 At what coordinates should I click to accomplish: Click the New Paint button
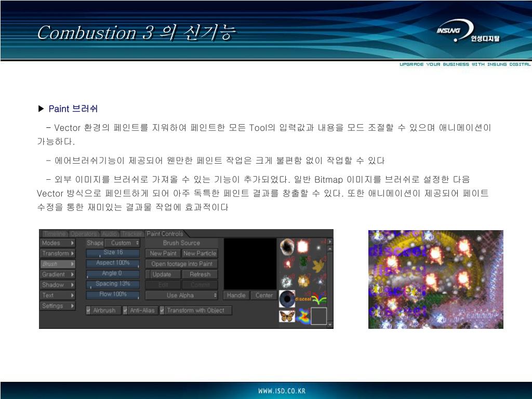[x=163, y=254]
